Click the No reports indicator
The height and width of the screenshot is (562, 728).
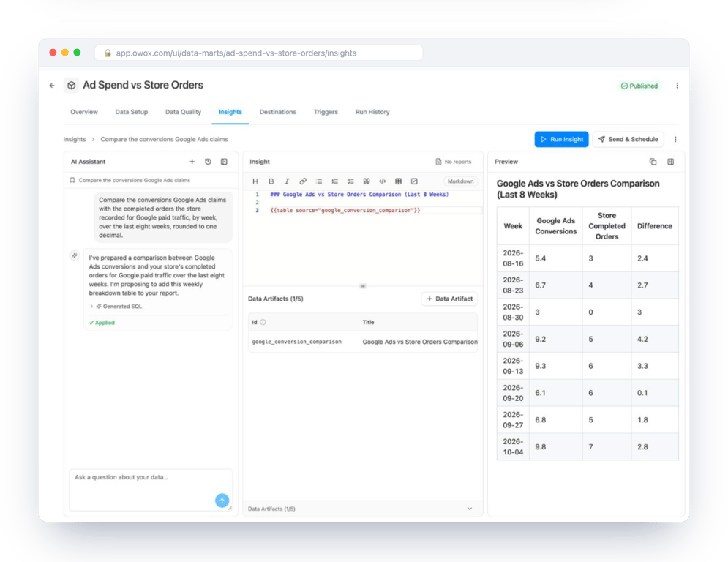(453, 162)
